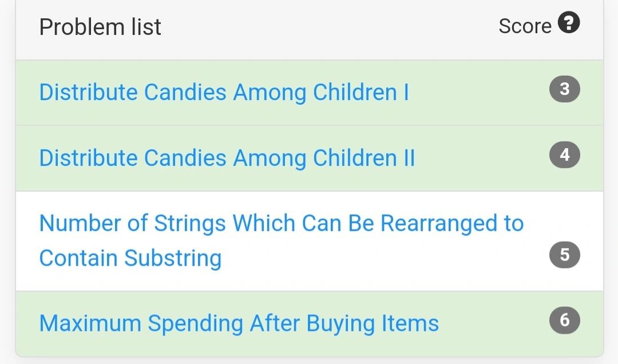Click the score badge showing 4

tap(564, 155)
